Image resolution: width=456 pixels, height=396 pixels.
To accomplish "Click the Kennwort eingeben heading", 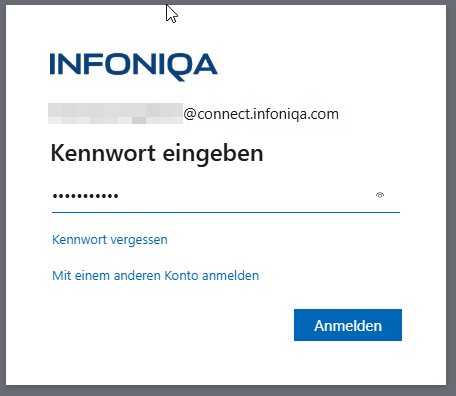I will 157,154.
